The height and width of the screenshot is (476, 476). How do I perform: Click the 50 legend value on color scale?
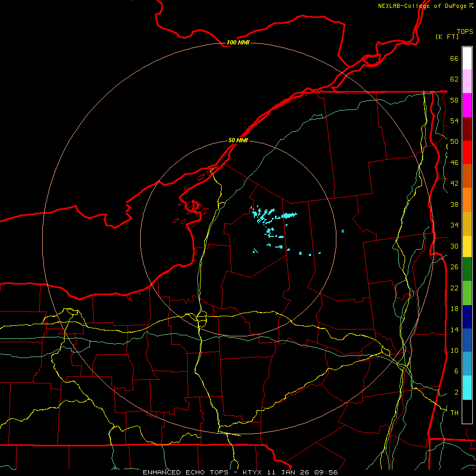454,142
